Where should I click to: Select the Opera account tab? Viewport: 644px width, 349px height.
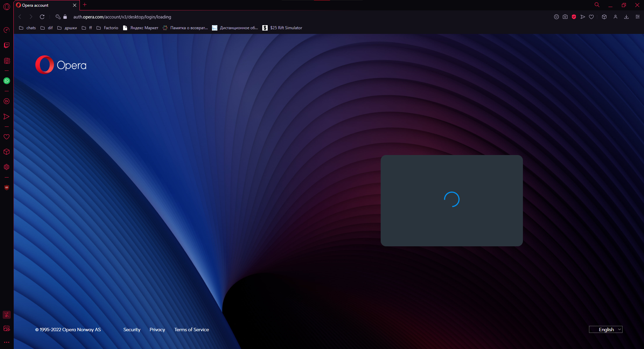coord(47,5)
